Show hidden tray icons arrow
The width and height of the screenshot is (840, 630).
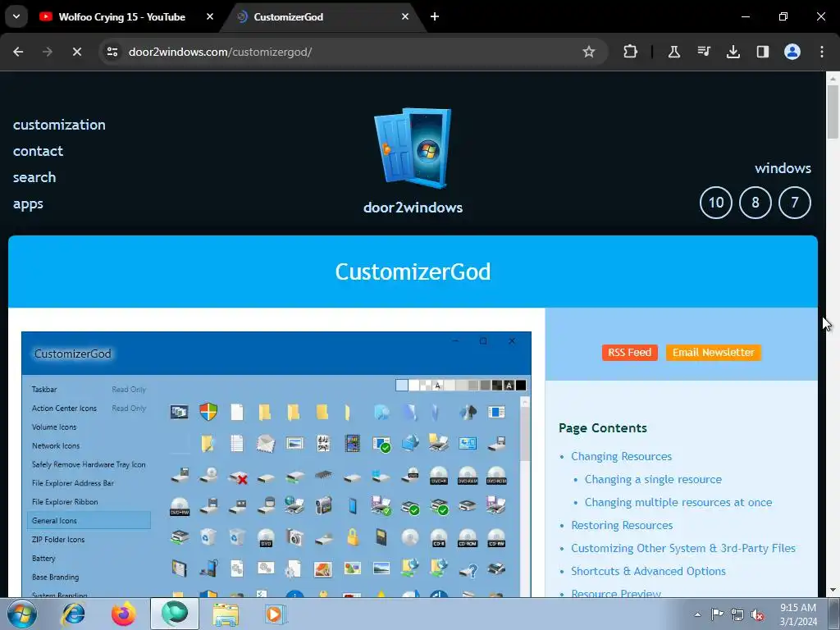pos(697,614)
